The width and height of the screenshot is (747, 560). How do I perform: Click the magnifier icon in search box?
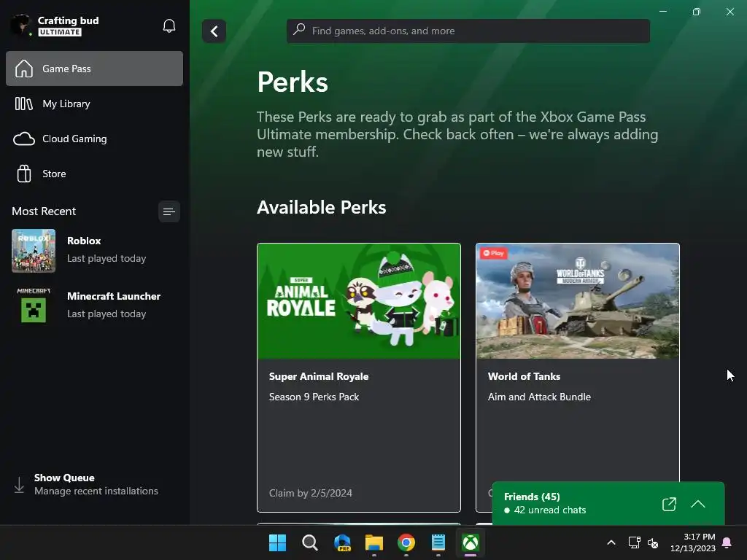(x=299, y=30)
